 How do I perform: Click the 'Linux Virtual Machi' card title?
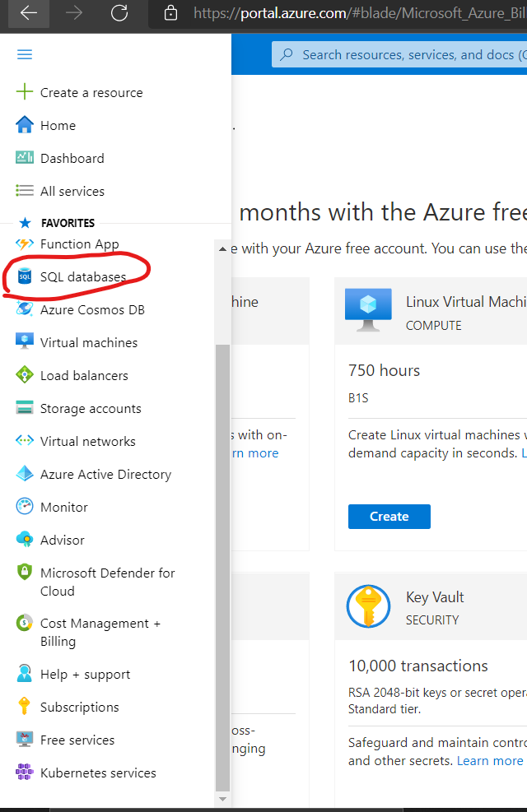click(x=466, y=301)
